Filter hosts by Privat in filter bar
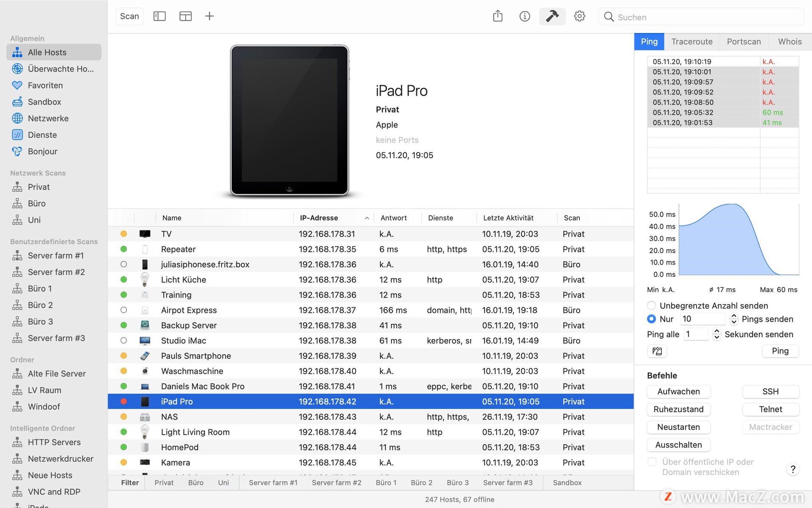 (164, 483)
